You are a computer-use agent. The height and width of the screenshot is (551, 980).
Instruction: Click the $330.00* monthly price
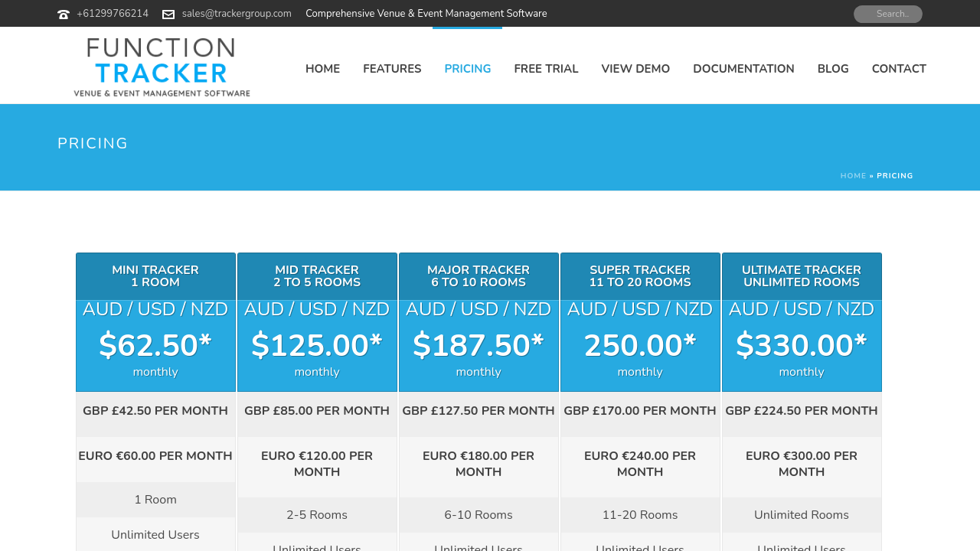(802, 346)
